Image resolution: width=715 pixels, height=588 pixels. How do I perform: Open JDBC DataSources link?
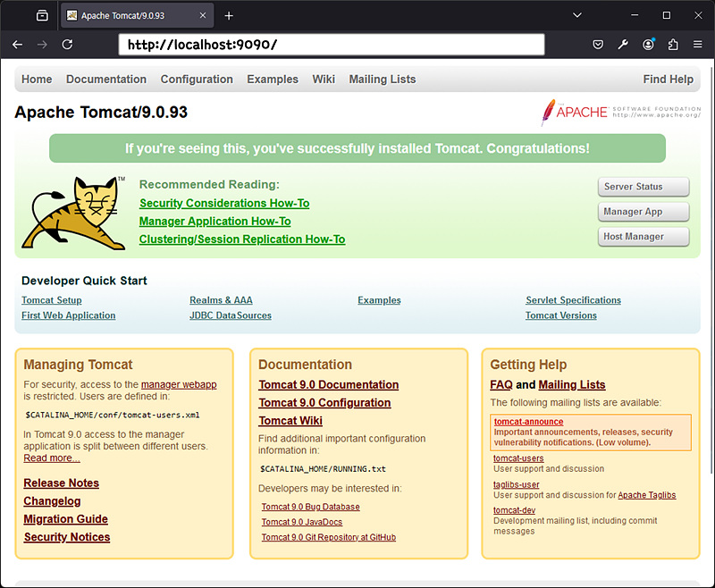(231, 315)
